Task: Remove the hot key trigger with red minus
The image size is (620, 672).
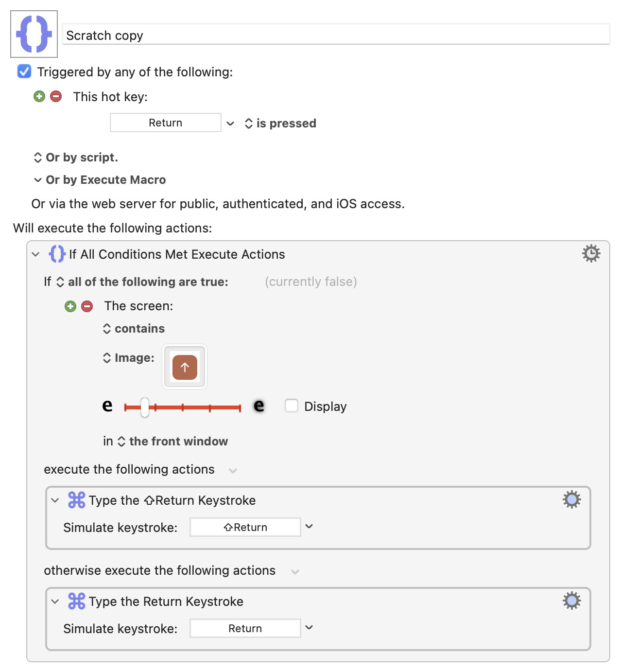Action: [56, 96]
